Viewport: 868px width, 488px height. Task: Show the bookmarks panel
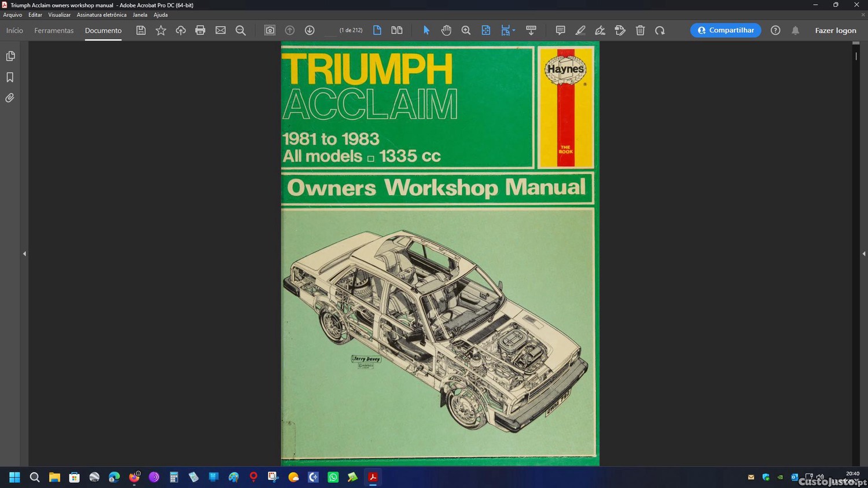pos(10,77)
